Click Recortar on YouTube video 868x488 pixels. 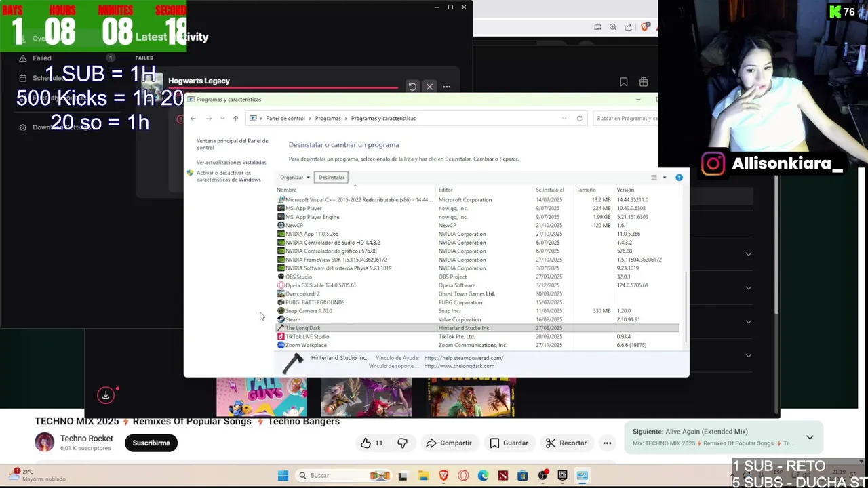pyautogui.click(x=566, y=443)
